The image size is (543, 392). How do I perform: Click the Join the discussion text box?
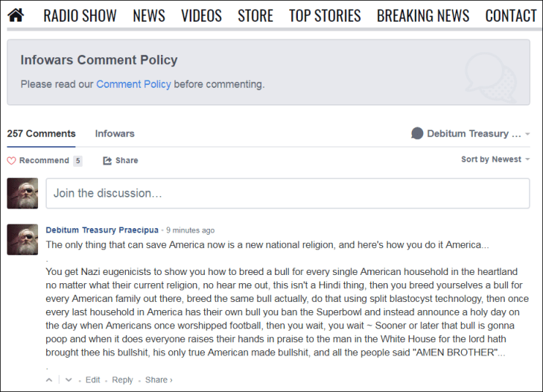click(x=288, y=193)
